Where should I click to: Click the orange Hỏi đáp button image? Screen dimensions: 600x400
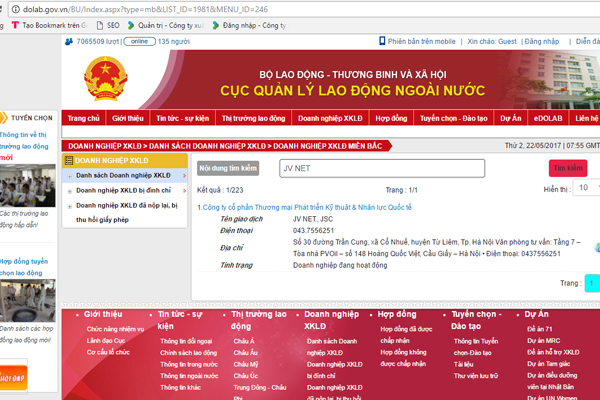click(x=13, y=378)
